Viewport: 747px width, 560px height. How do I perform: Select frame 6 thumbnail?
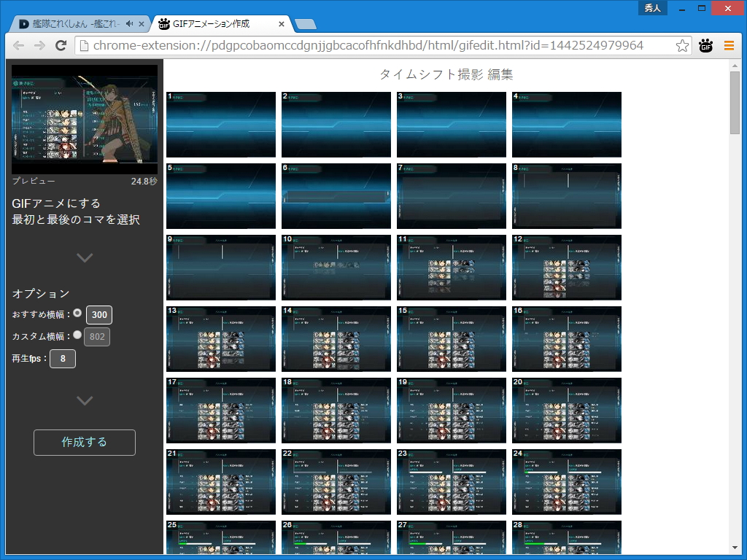click(x=336, y=195)
